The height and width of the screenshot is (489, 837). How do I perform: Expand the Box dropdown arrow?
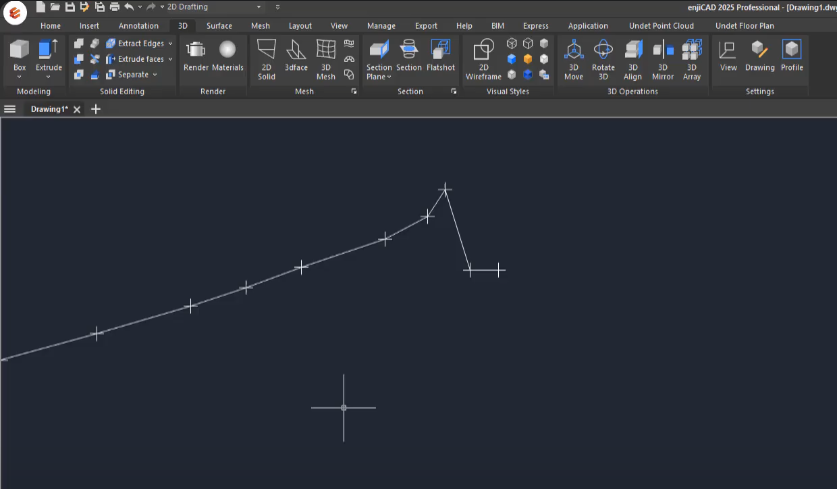click(20, 77)
